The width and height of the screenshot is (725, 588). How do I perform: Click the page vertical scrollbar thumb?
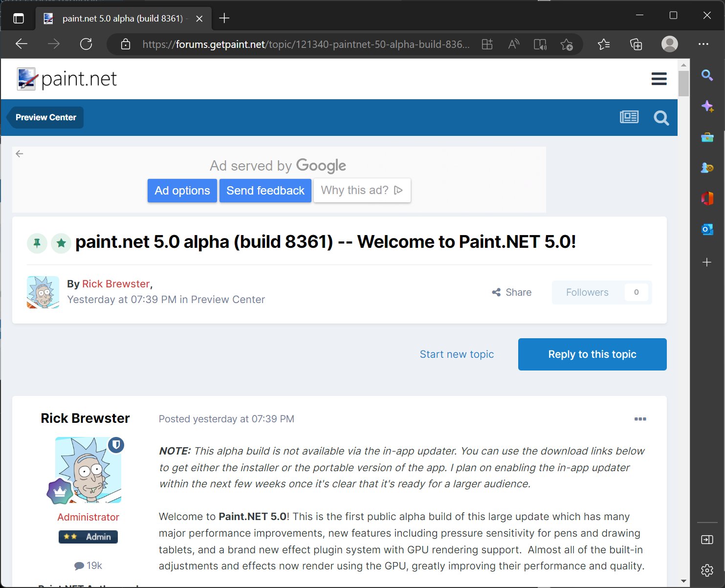coord(683,84)
